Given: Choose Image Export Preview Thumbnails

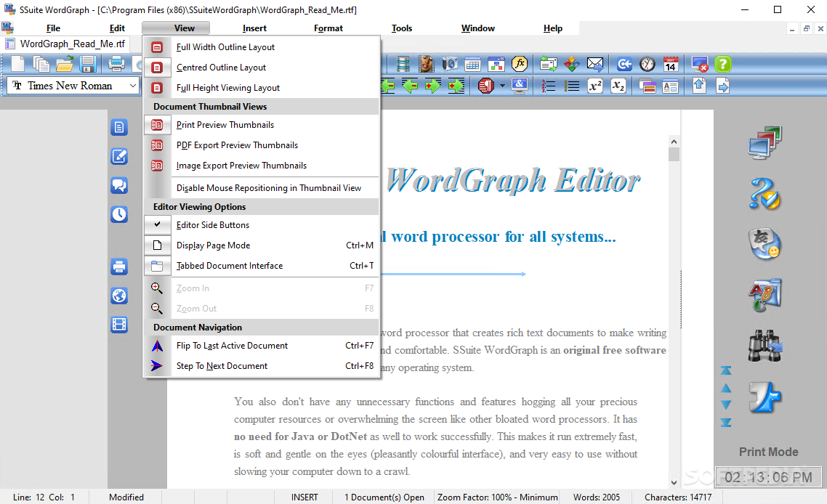Looking at the screenshot, I should point(262,166).
